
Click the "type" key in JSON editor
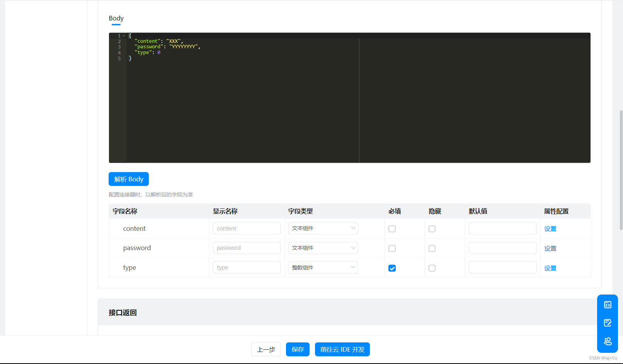143,52
